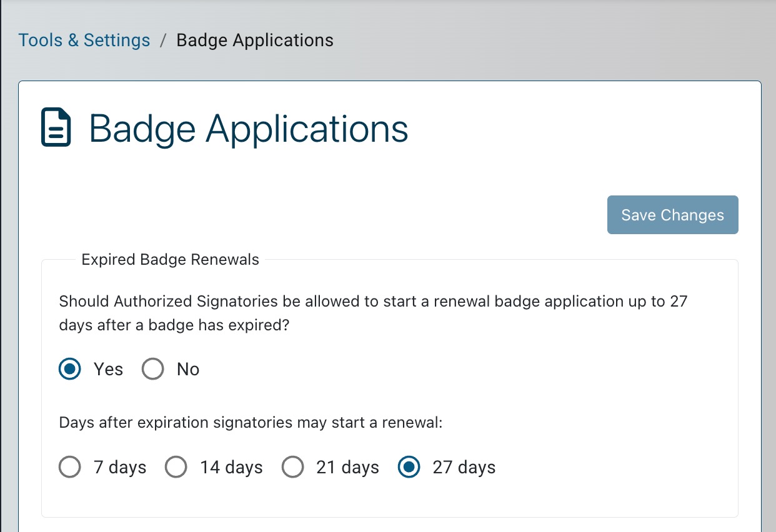Click the Save Changes button

673,215
